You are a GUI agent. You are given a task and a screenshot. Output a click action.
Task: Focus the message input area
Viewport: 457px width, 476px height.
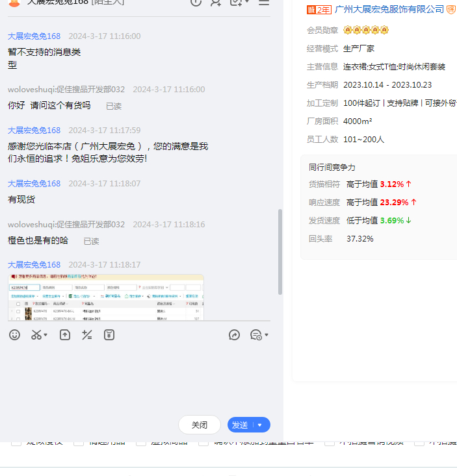pos(140,377)
